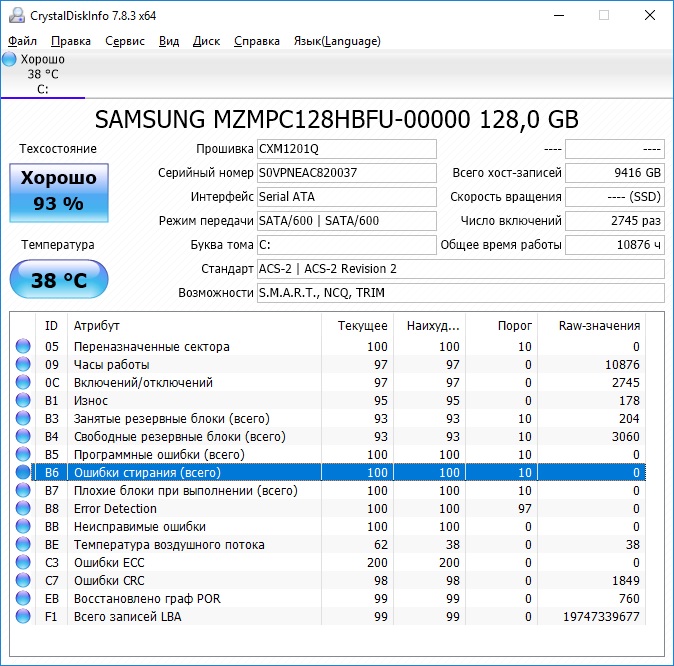
Task: Click the Буква тома field C:
Action: tap(347, 245)
